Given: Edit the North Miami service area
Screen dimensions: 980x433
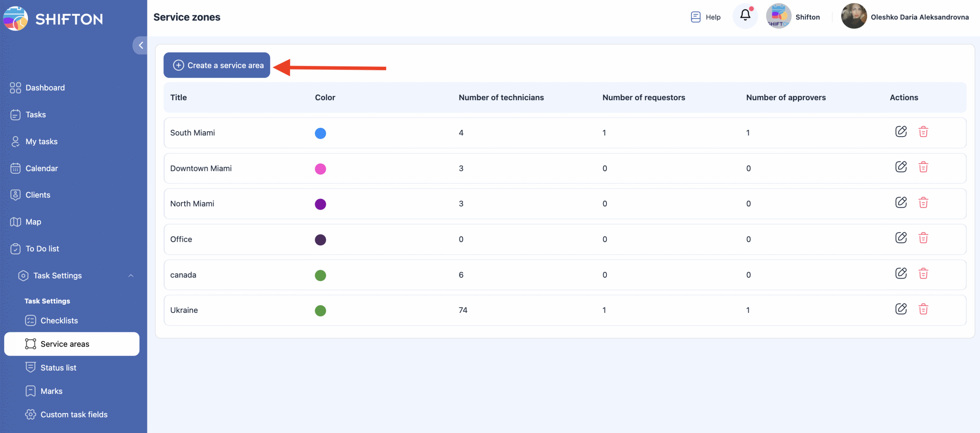Looking at the screenshot, I should pyautogui.click(x=901, y=202).
